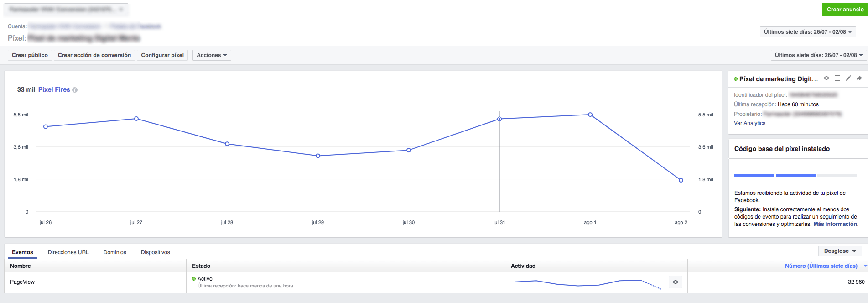Click the ago 1 data point on the chart
868x303 pixels.
click(590, 115)
